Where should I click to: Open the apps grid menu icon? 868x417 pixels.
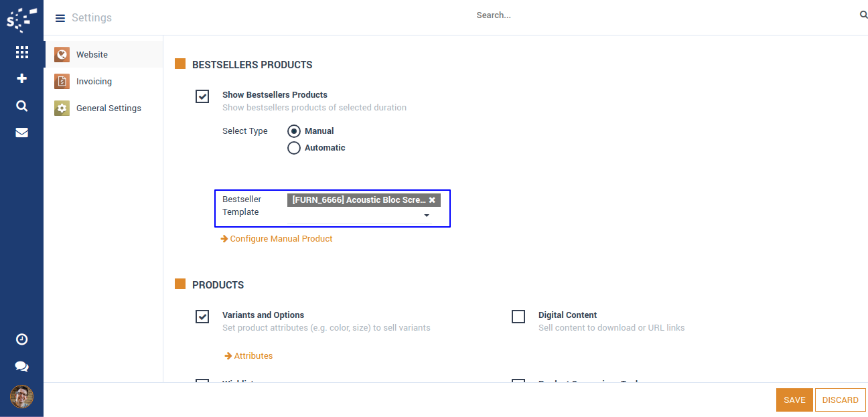point(21,52)
